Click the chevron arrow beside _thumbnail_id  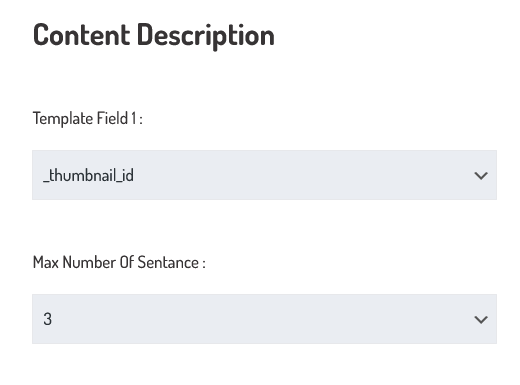pyautogui.click(x=481, y=176)
